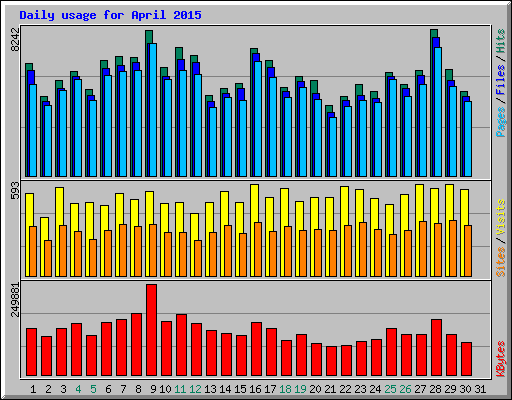Click the "Daily usage for April 2015" title
Viewport: 512px width, 400px height.
coord(110,15)
